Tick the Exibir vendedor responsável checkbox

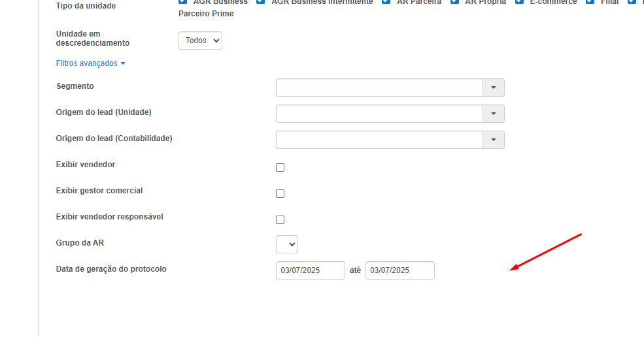280,219
